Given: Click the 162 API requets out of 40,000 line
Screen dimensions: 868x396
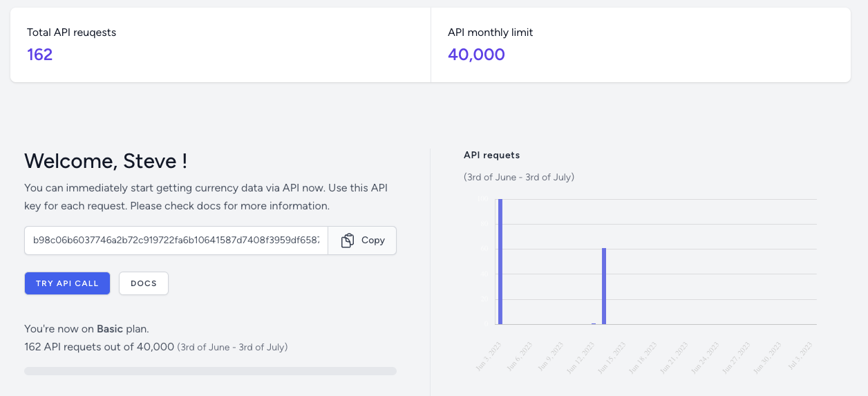Looking at the screenshot, I should (156, 347).
